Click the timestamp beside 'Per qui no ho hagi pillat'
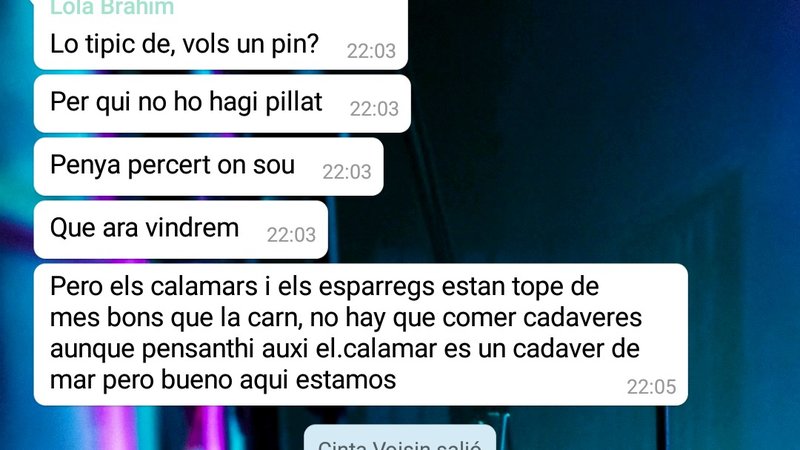Viewport: 800px width, 450px height. coord(374,109)
